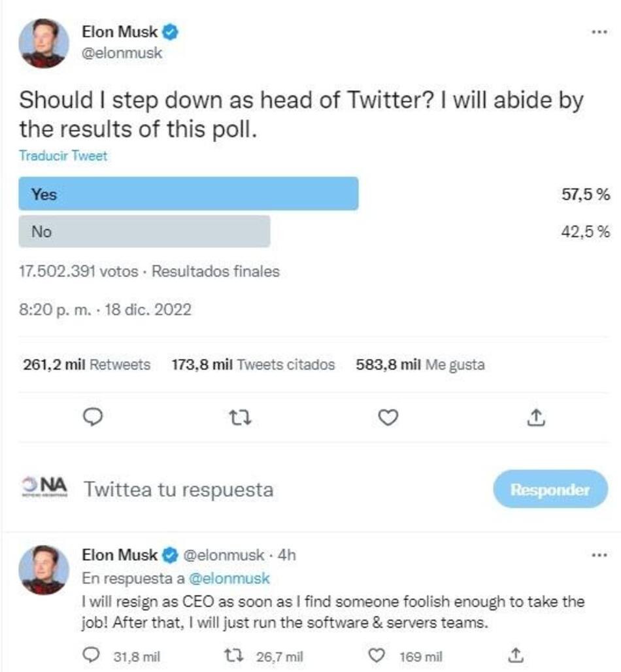
Task: Click the main tweet's profile picture
Action: [x=44, y=42]
